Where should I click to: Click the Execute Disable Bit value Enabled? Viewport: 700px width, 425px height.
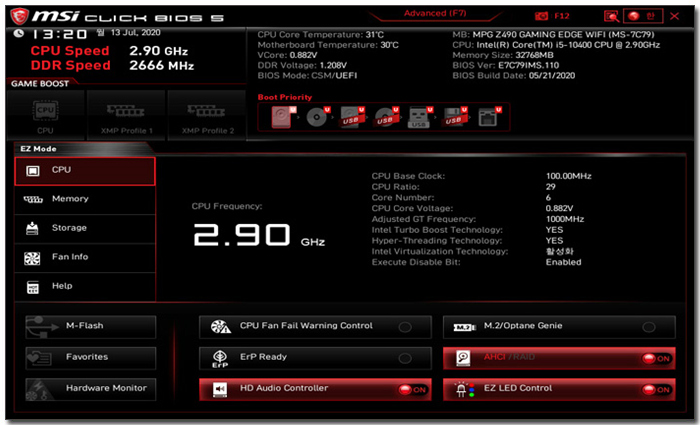pos(563,262)
